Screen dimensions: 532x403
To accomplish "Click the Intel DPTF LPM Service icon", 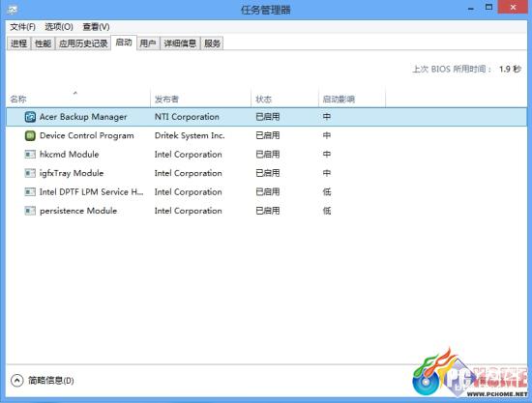I will pyautogui.click(x=30, y=192).
